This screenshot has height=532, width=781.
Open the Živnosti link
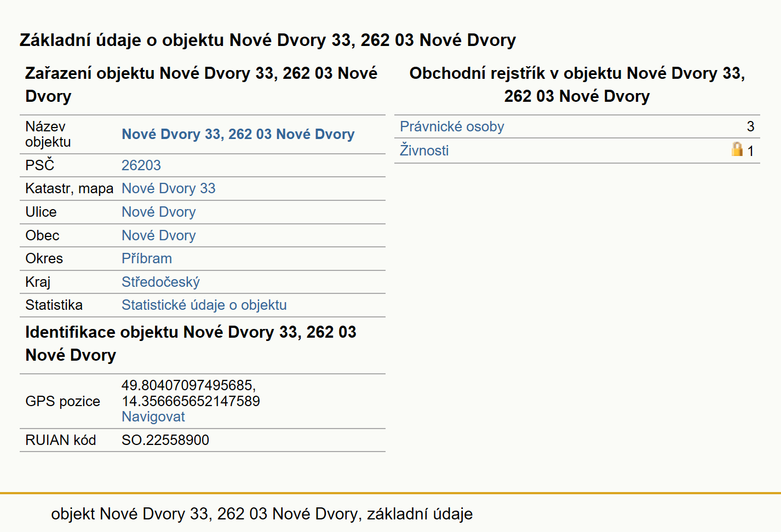[x=424, y=151]
